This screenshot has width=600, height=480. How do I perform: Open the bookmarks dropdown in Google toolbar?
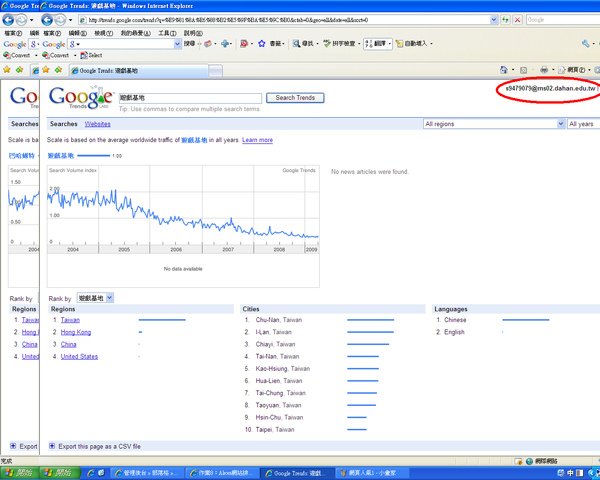[283, 44]
